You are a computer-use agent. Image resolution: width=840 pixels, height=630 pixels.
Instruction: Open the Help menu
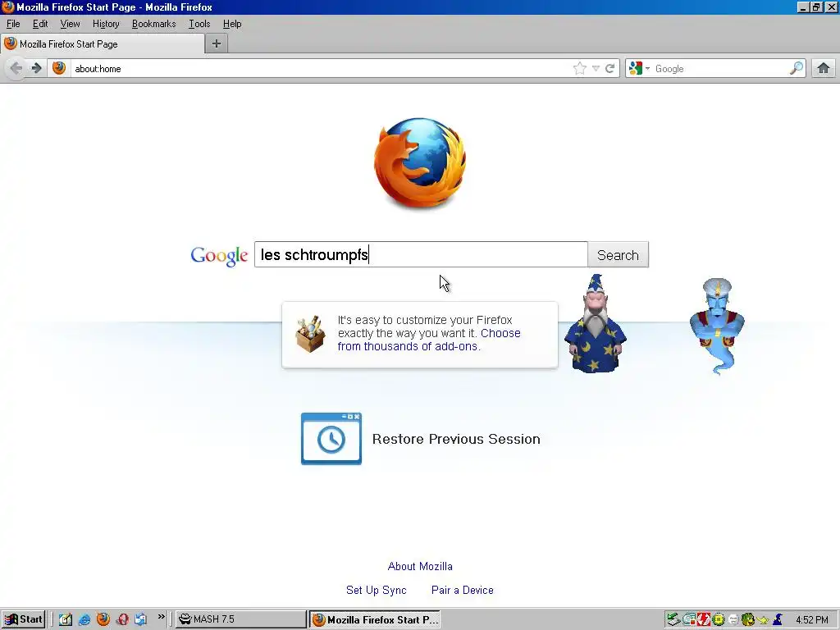[x=232, y=24]
